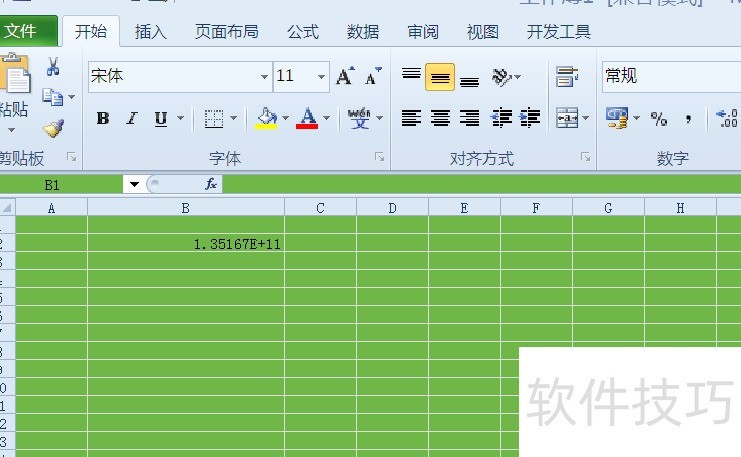Select column B header

tap(186, 208)
